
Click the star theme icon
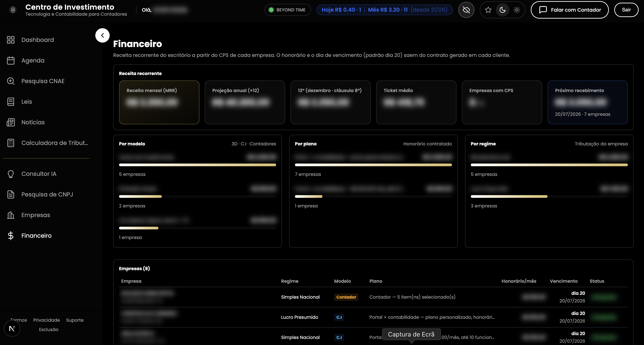pos(488,10)
